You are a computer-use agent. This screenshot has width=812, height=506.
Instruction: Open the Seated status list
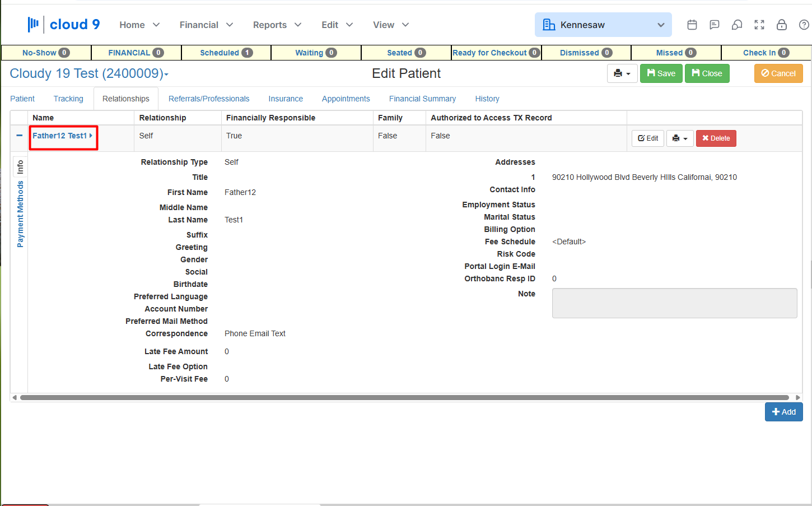406,53
